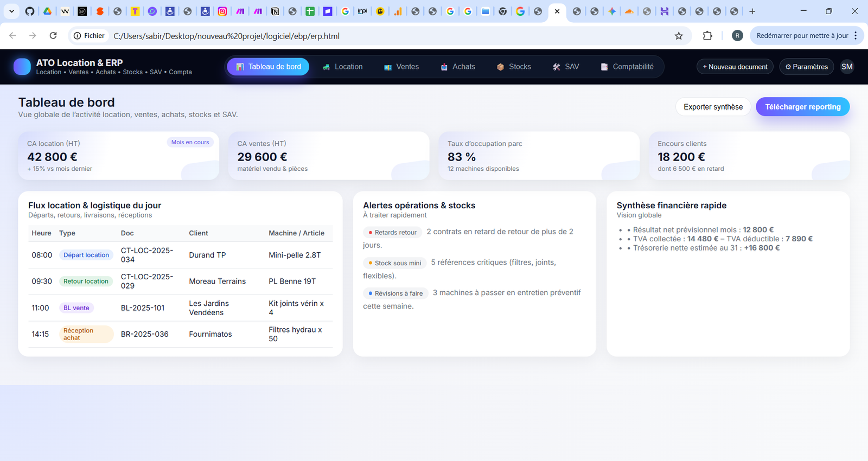The width and height of the screenshot is (868, 461).
Task: Open the Gemini sparkle tab
Action: coord(612,11)
